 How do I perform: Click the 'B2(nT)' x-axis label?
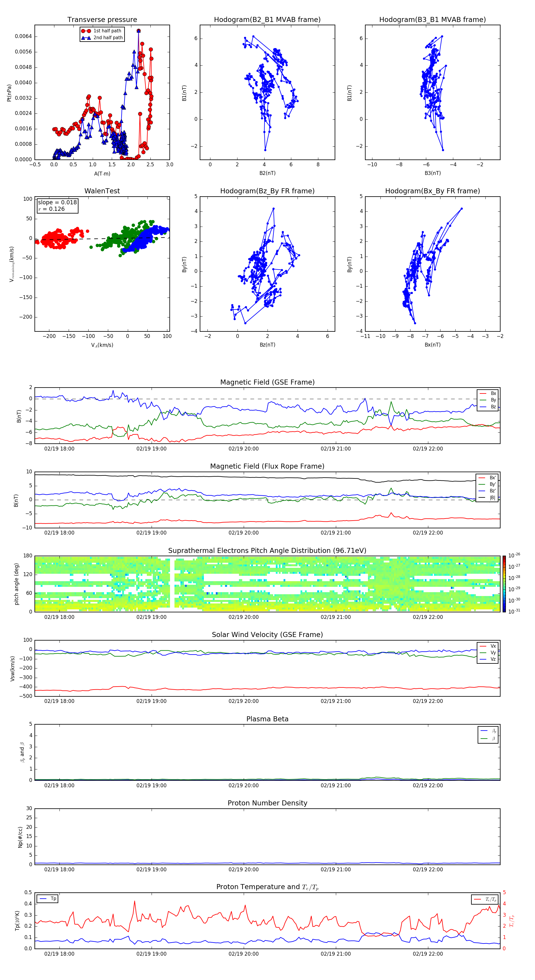click(267, 173)
